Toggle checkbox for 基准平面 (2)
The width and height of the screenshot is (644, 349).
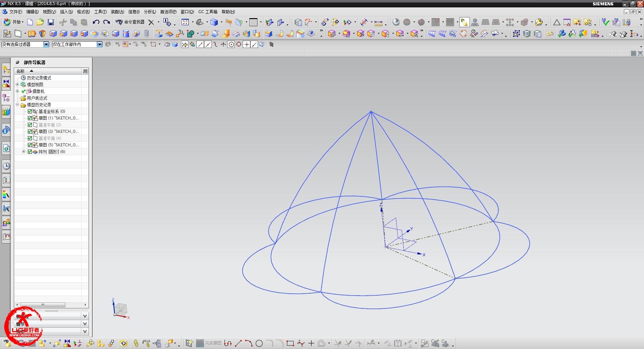[30, 125]
